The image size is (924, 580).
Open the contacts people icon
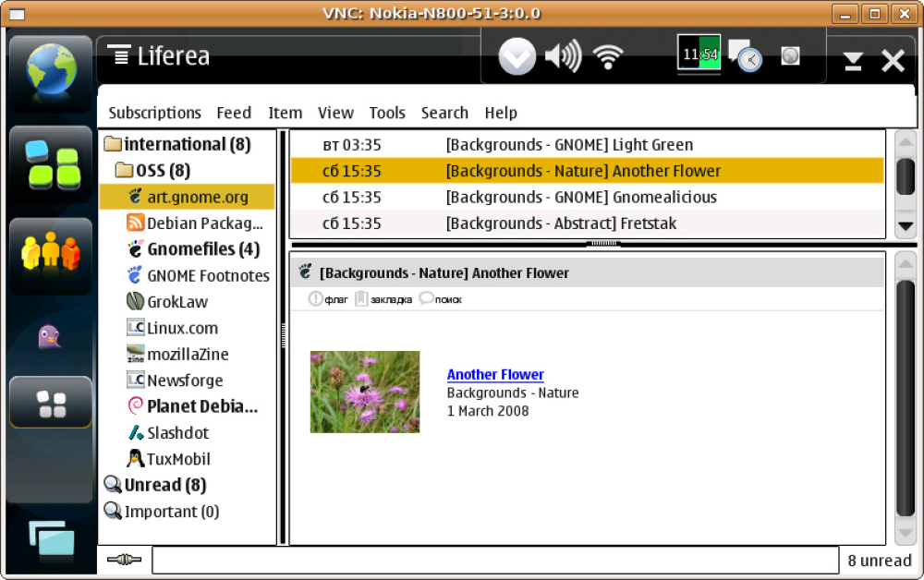[x=51, y=251]
